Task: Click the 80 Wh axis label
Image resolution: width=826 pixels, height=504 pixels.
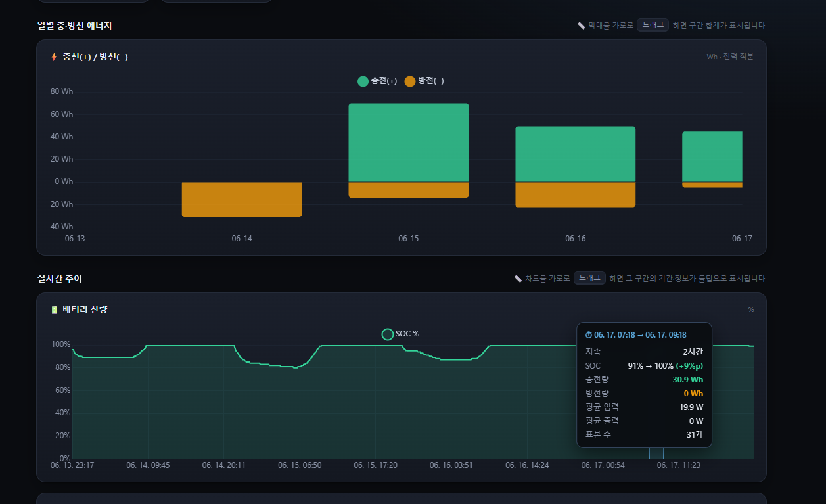Action: pyautogui.click(x=62, y=91)
